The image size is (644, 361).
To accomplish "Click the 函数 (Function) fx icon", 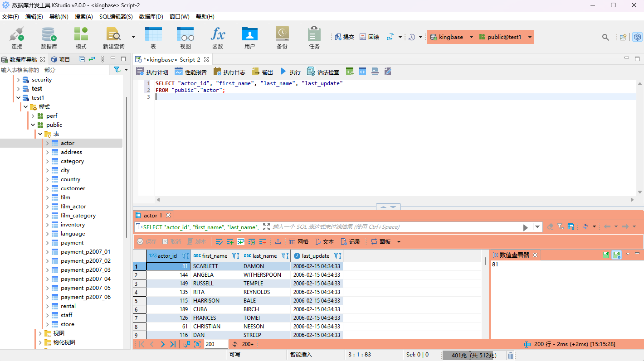I will click(x=218, y=34).
